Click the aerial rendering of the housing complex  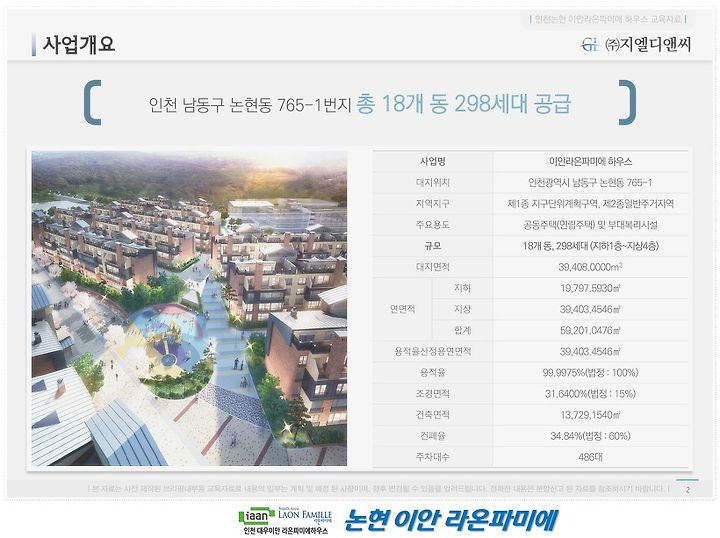189,308
